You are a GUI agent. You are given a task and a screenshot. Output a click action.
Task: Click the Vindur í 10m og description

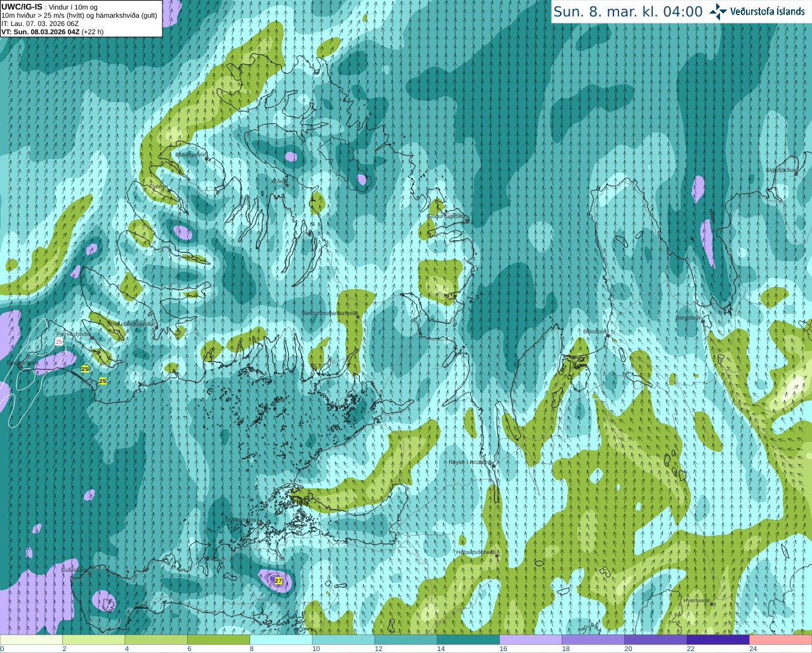(73, 7)
